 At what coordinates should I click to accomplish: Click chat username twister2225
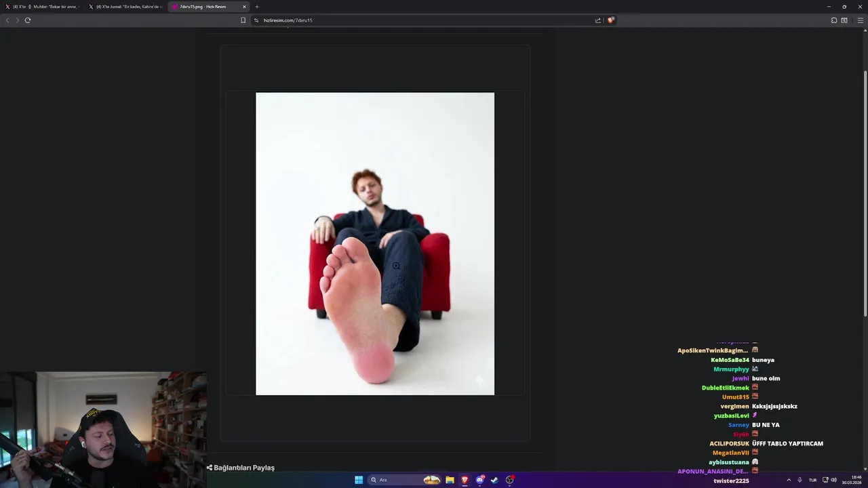tap(731, 481)
